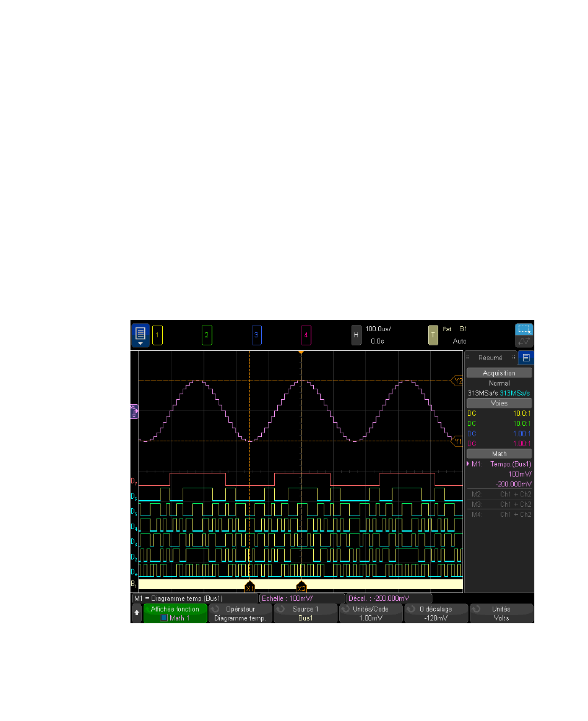Open the sidebar list icon beside Résumé
The height and width of the screenshot is (721, 588).
[x=526, y=358]
